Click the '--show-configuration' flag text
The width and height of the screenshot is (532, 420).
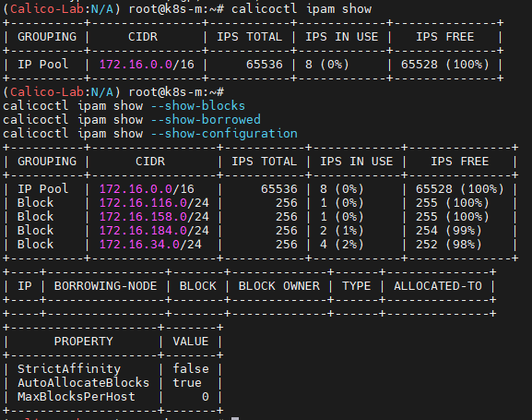(x=224, y=134)
